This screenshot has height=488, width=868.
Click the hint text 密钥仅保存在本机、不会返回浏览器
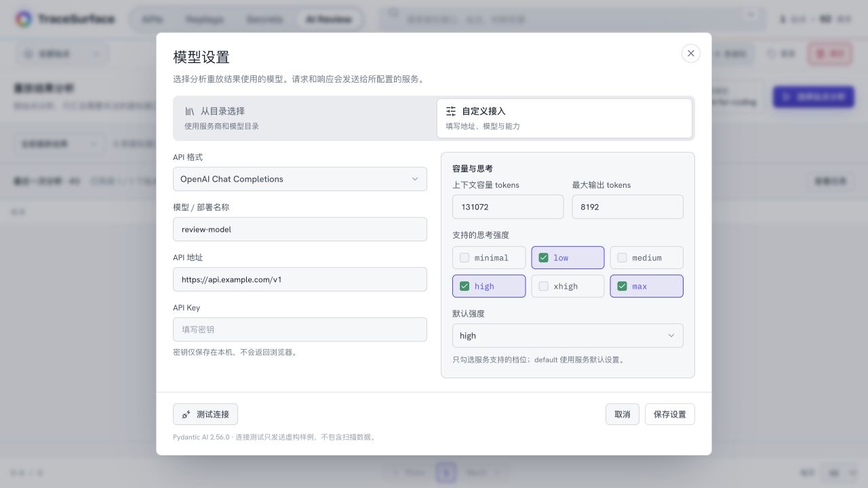tap(236, 352)
